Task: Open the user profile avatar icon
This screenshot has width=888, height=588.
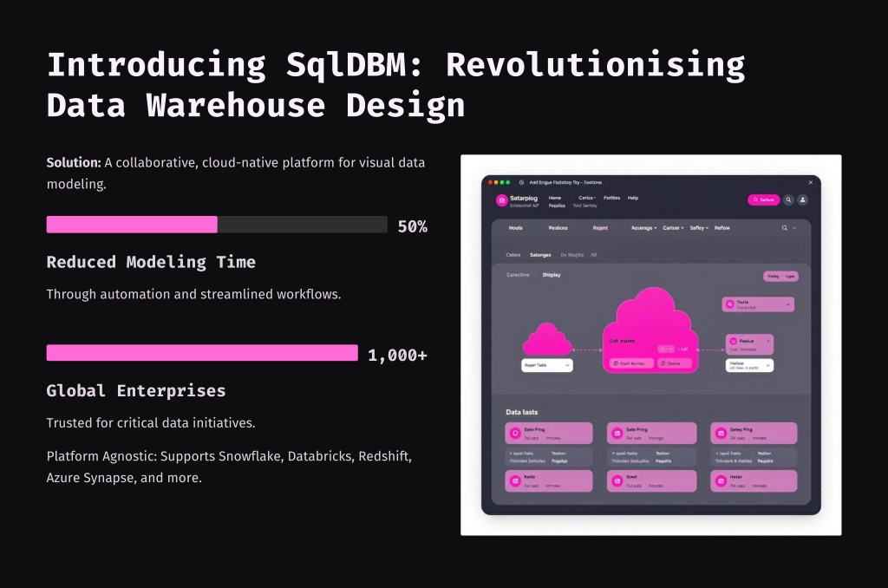Action: point(802,200)
